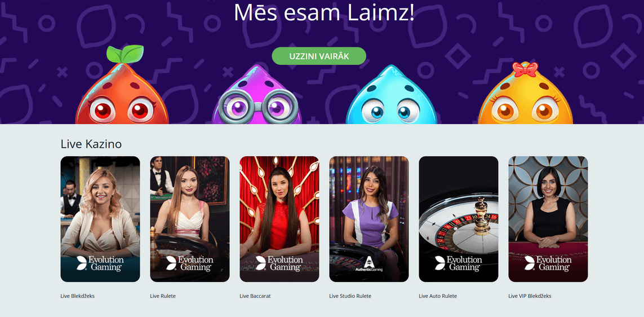
Task: Open the Live Rulete game thumbnail
Action: click(190, 219)
